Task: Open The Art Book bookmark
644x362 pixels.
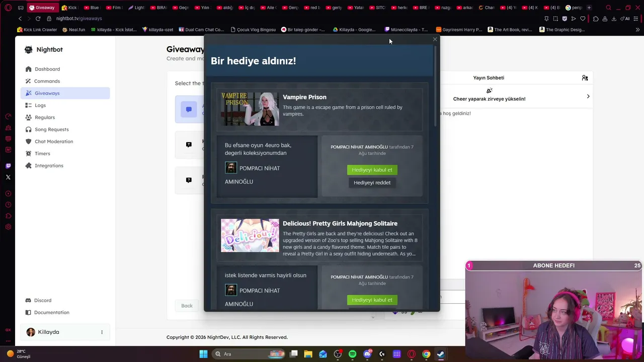Action: pyautogui.click(x=510, y=30)
